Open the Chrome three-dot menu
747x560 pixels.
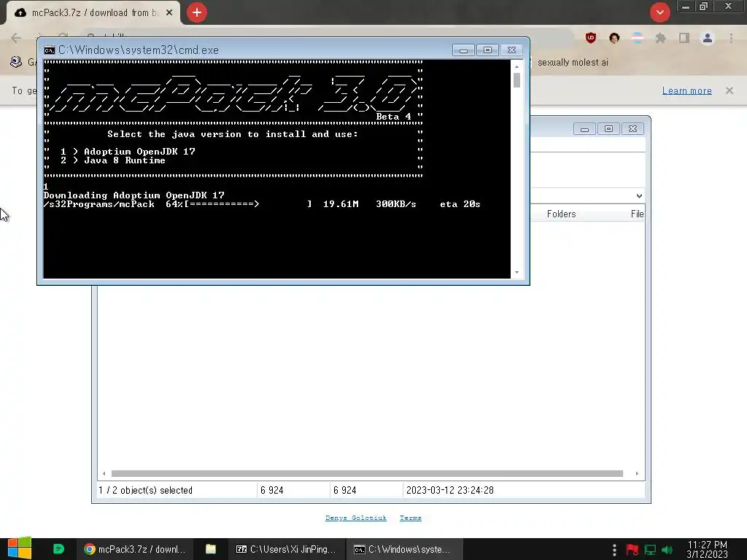point(731,38)
